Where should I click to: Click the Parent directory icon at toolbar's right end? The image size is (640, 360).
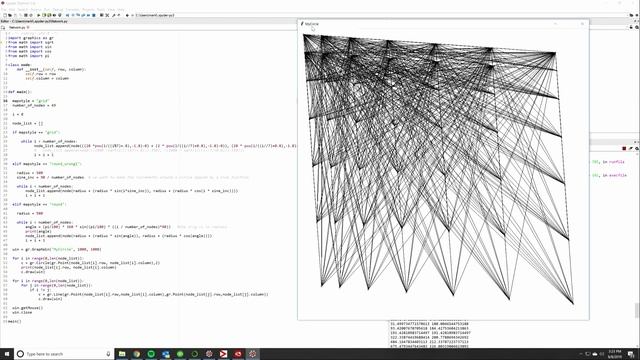pos(637,15)
